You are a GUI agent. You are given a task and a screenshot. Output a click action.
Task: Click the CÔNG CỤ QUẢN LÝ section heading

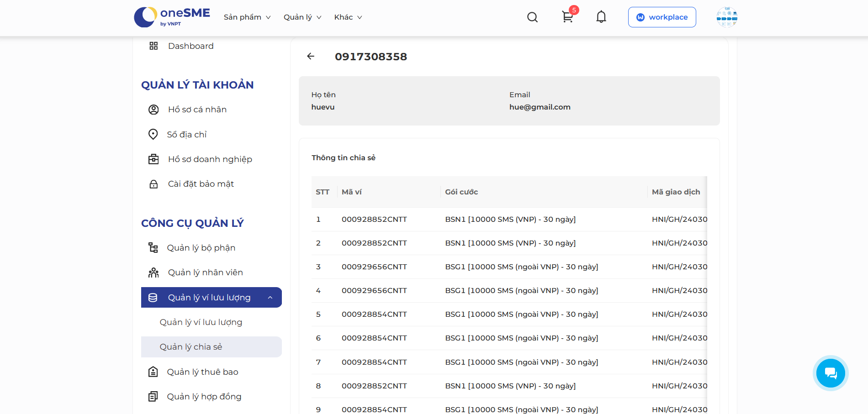click(192, 223)
